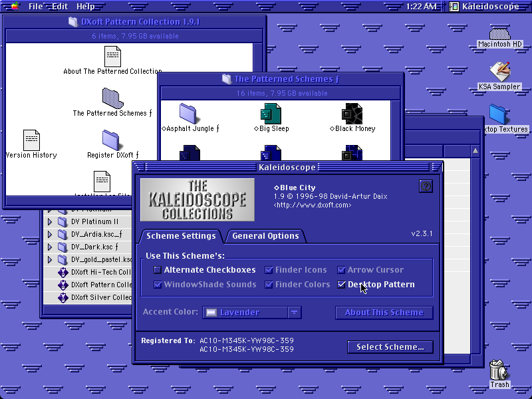Open the Edit menu
Screen dimensions: 532x399
tap(60, 7)
